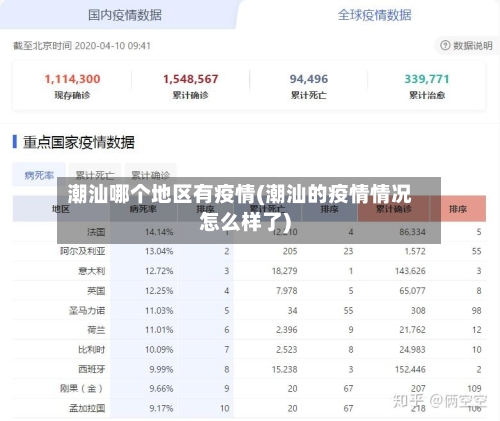
Task: Select the 病死率 sorting tab
Action: click(39, 175)
